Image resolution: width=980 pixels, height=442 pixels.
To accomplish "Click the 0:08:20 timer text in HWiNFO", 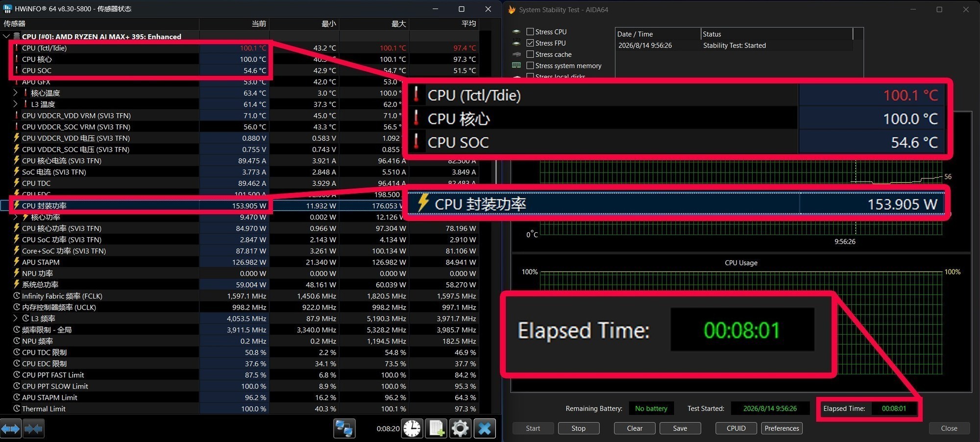I will (388, 429).
